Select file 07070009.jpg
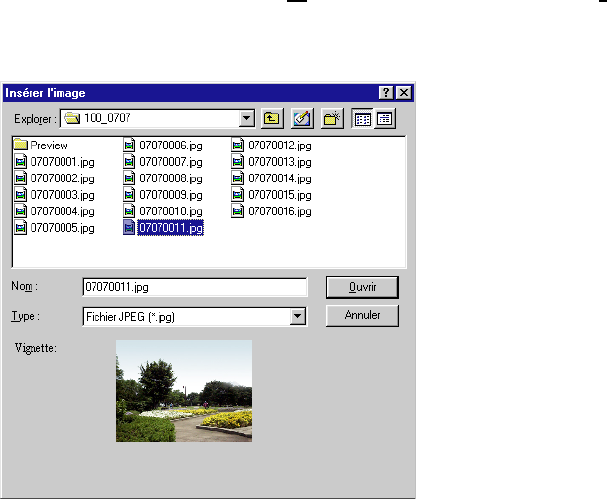 click(163, 195)
